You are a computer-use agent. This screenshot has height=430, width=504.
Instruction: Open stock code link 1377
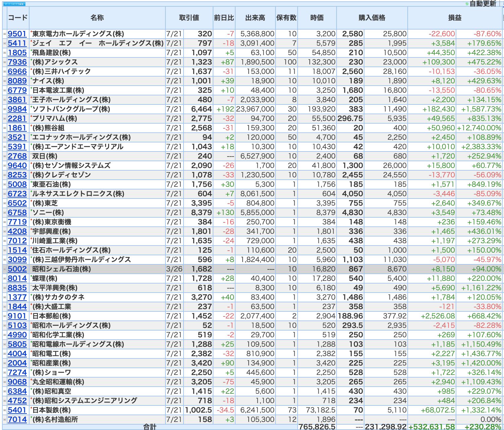tap(17, 297)
